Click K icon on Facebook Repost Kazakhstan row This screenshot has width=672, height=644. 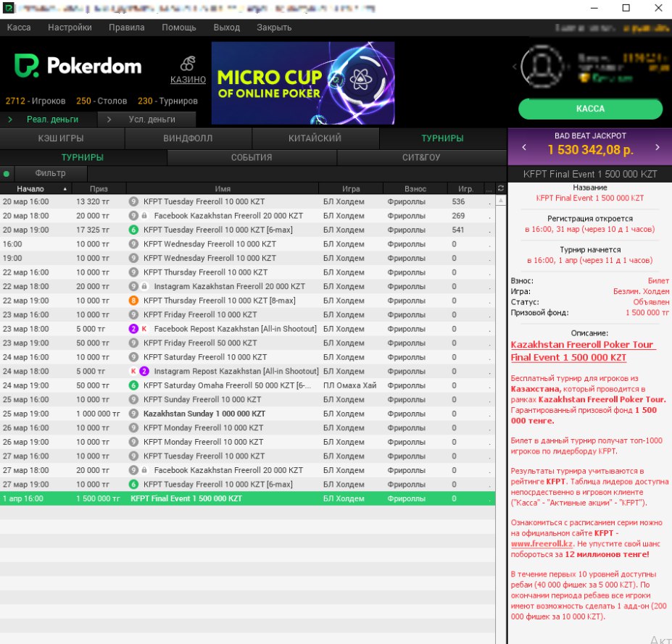pos(144,329)
